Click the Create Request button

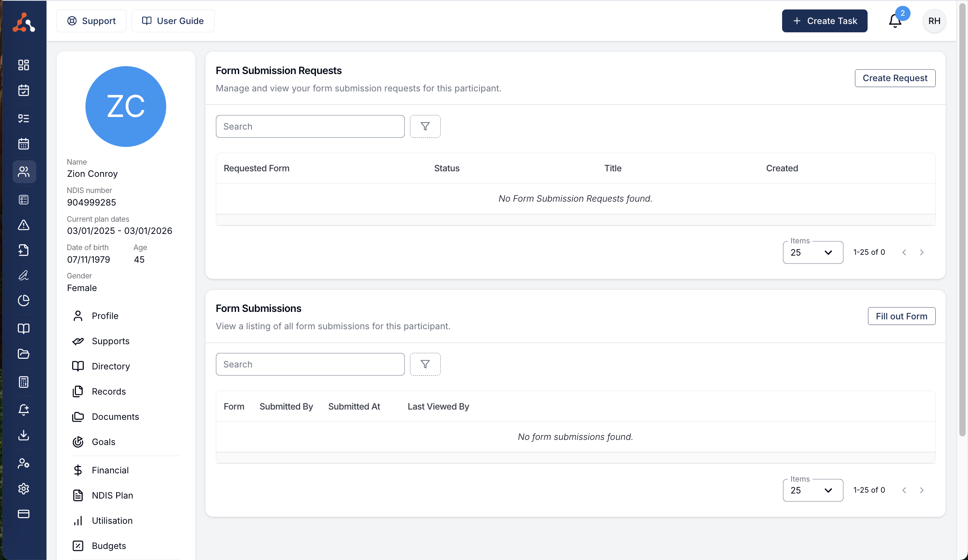click(895, 78)
